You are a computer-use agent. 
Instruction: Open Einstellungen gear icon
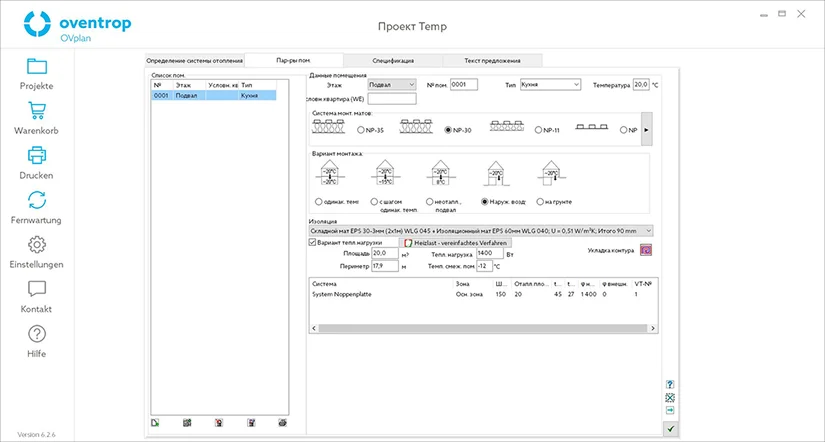[x=36, y=245]
